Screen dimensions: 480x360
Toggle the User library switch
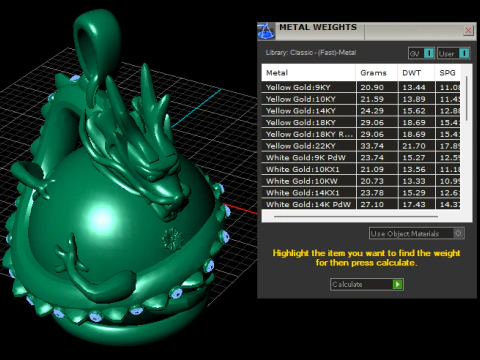point(454,53)
